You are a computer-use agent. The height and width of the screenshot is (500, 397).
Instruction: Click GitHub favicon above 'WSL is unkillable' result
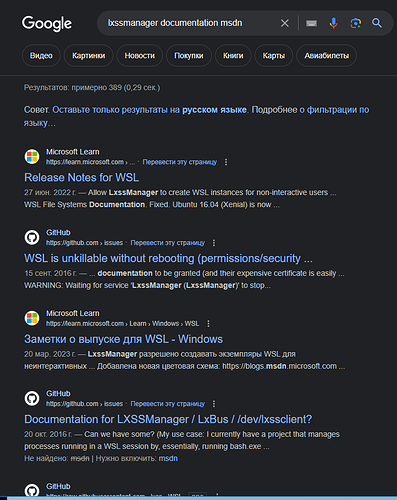coord(32,237)
